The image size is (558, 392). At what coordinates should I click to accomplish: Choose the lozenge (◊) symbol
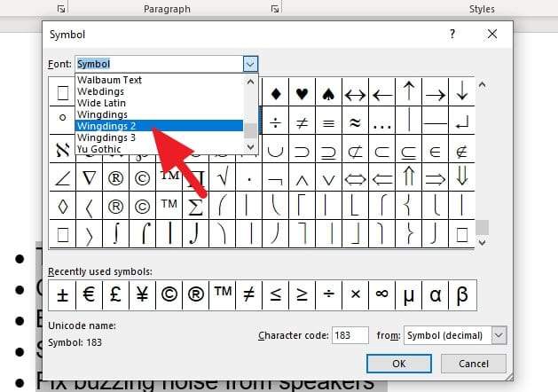pyautogui.click(x=63, y=206)
